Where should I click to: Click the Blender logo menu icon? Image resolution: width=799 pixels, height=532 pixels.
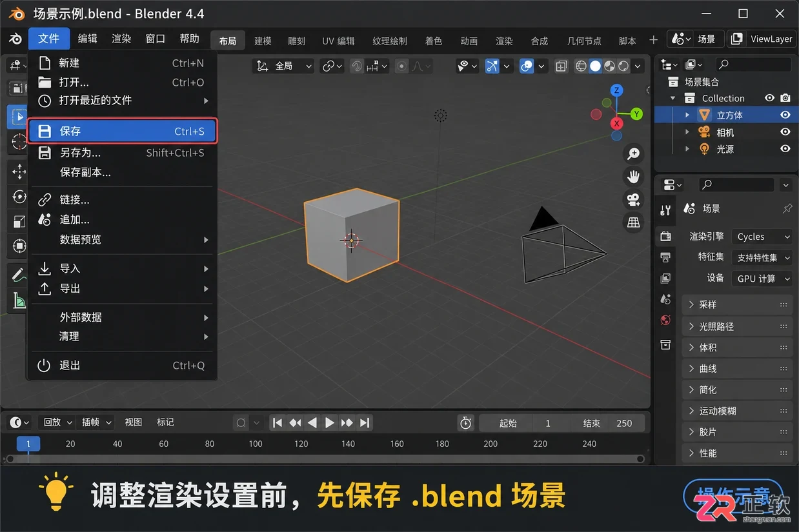[15, 39]
